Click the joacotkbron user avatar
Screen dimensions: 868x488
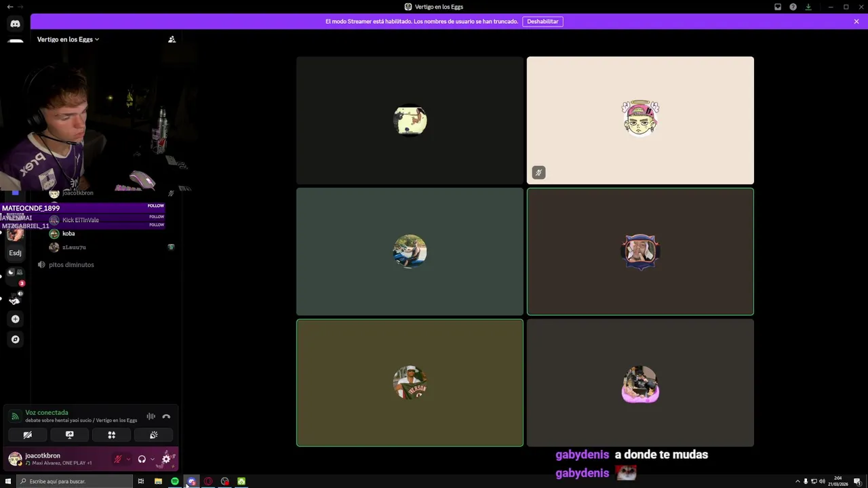click(x=15, y=459)
